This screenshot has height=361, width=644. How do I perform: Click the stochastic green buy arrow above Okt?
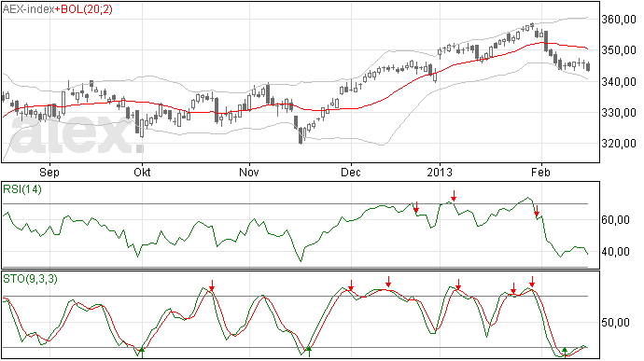coord(142,353)
